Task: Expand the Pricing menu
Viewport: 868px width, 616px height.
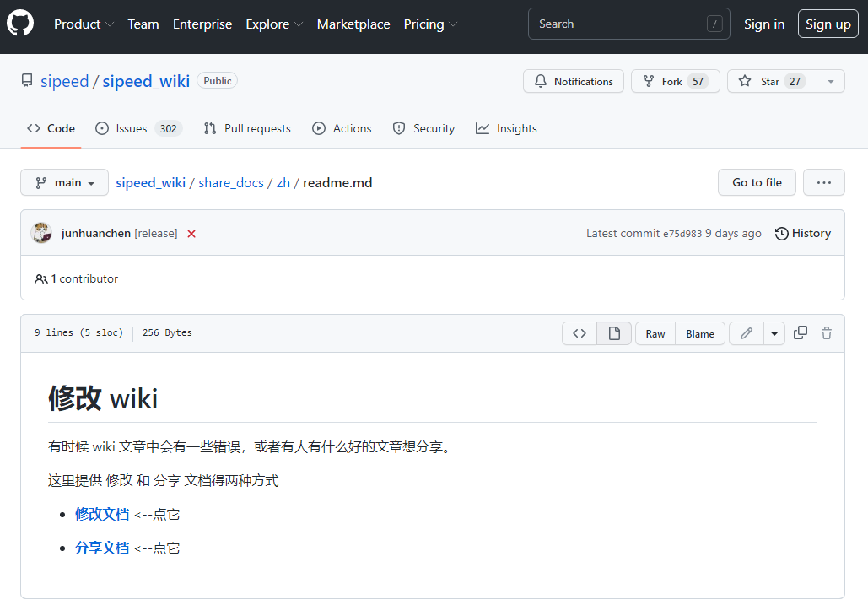Action: [x=430, y=24]
